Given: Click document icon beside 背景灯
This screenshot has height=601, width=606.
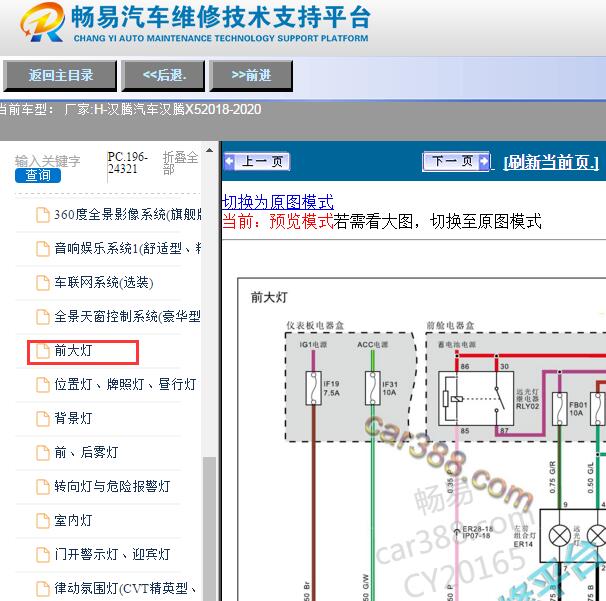Looking at the screenshot, I should (x=43, y=419).
